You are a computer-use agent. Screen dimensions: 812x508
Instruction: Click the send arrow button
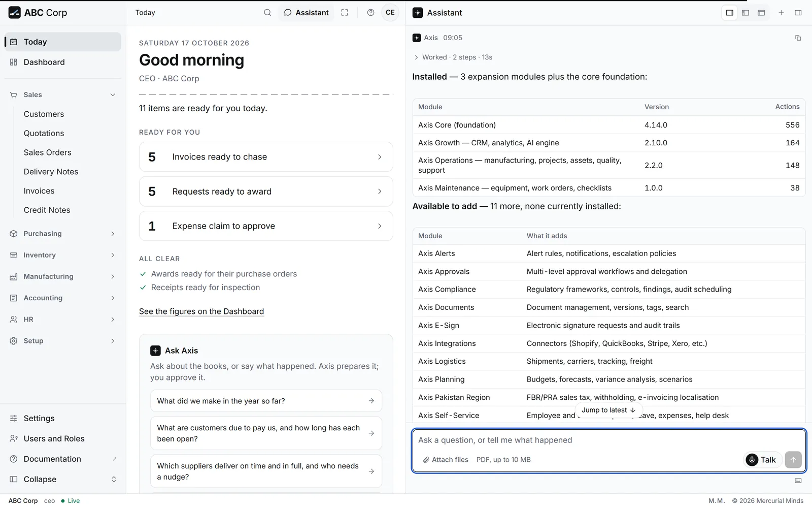point(793,460)
